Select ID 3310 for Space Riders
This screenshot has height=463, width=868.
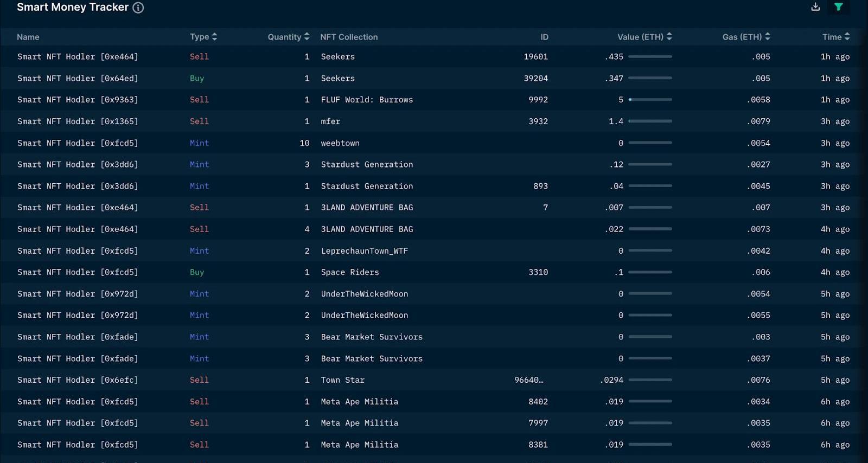coord(538,272)
